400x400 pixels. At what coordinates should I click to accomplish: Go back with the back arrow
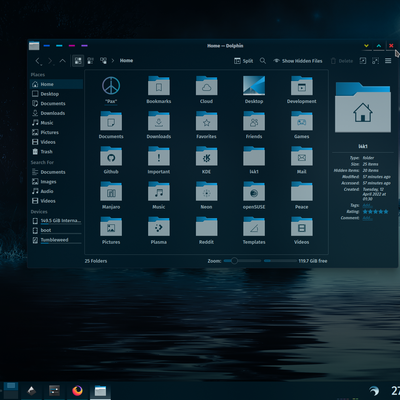[x=38, y=61]
